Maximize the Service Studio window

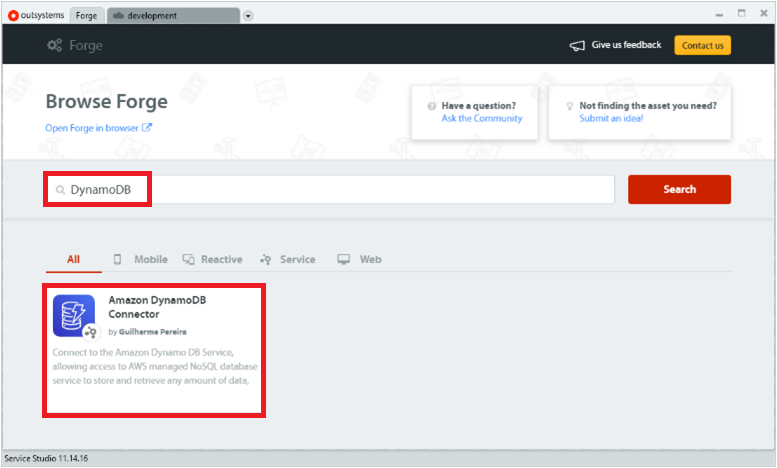(x=741, y=13)
